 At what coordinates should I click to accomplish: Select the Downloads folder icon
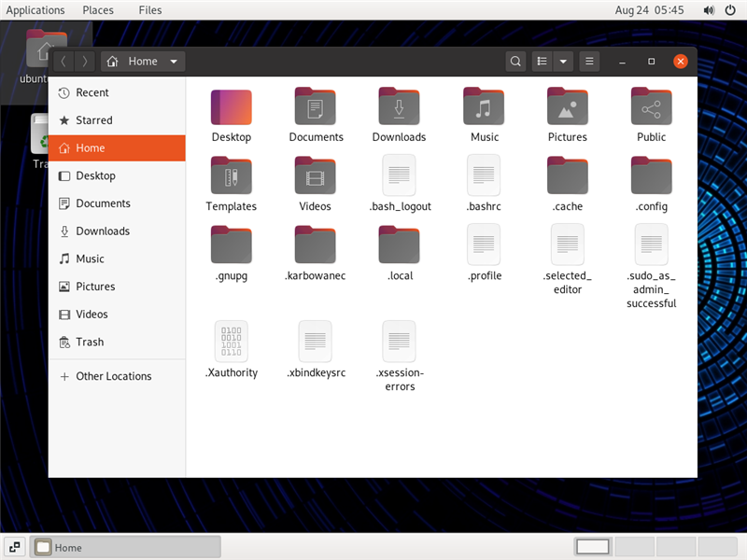pos(399,107)
